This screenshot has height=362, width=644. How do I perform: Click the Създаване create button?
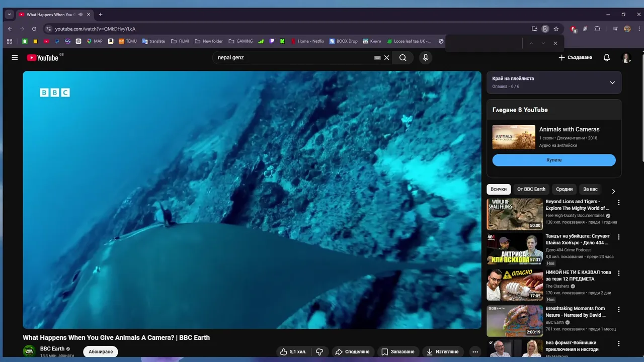click(575, 58)
